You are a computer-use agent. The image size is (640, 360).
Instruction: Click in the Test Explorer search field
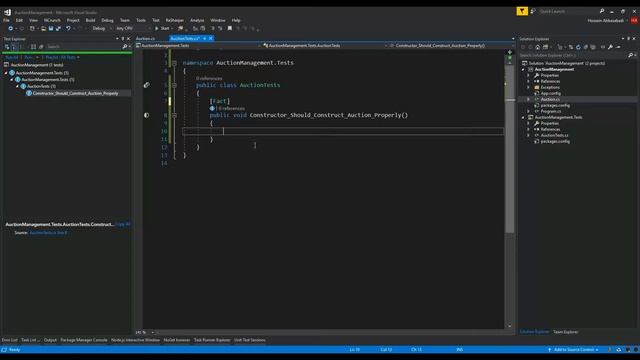84,47
